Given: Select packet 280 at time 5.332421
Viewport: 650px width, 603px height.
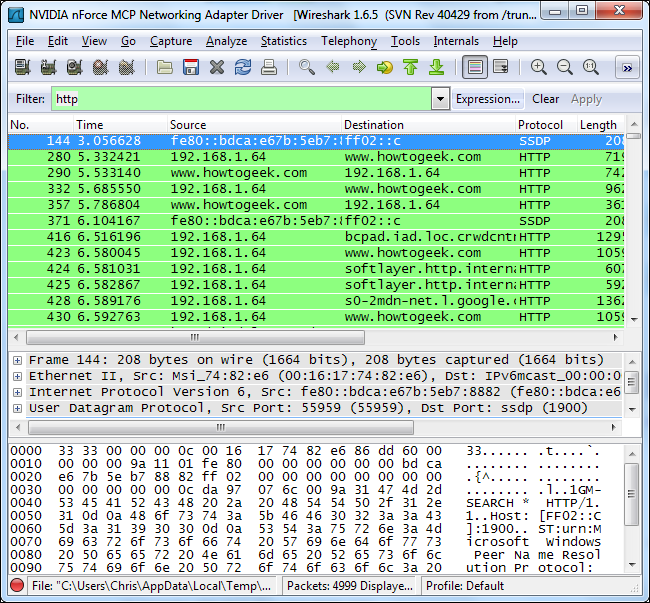Looking at the screenshot, I should [316, 157].
